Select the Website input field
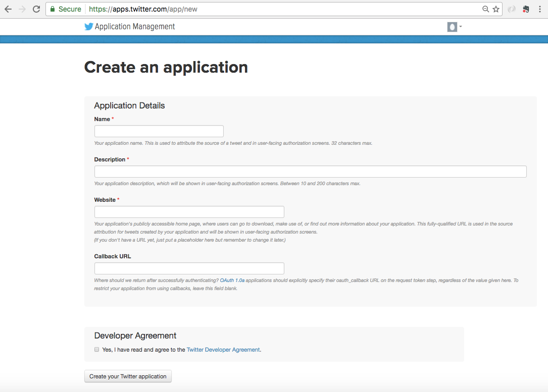This screenshot has height=392, width=548. tap(189, 212)
